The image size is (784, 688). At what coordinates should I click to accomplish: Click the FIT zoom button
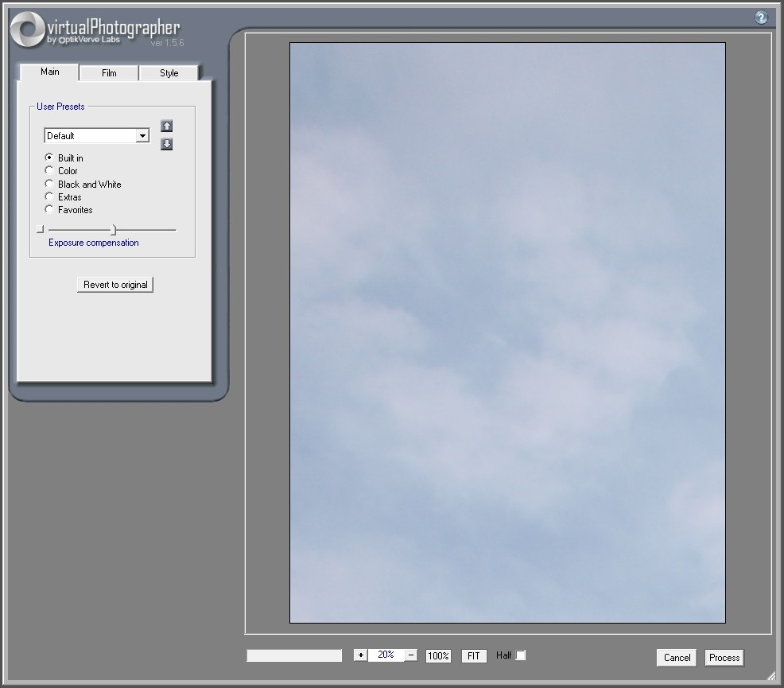[474, 656]
